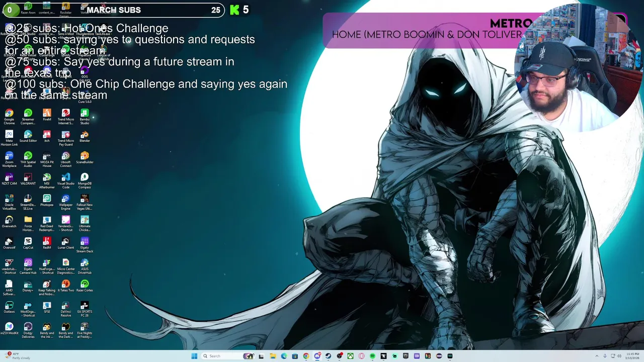Select the RedM desktop icon

[x=47, y=243]
